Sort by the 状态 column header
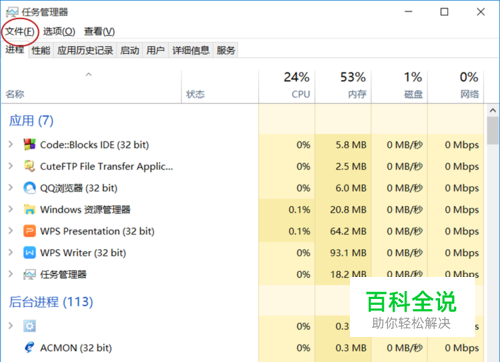The image size is (500, 362). click(x=220, y=87)
